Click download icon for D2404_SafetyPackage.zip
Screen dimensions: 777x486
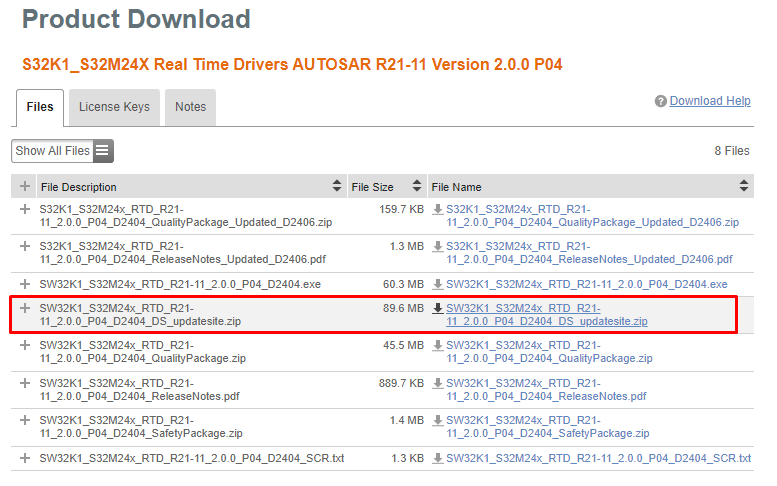[x=438, y=420]
